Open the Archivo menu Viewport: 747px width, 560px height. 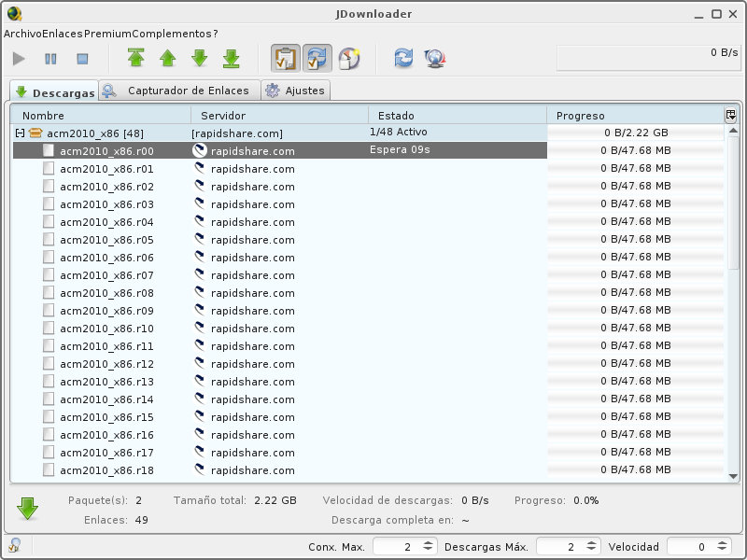(22, 34)
